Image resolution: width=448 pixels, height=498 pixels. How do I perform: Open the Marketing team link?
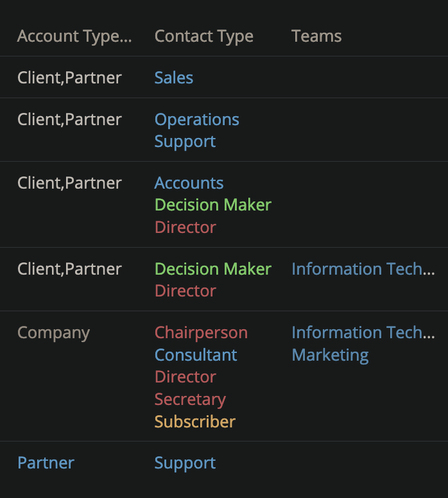[330, 355]
